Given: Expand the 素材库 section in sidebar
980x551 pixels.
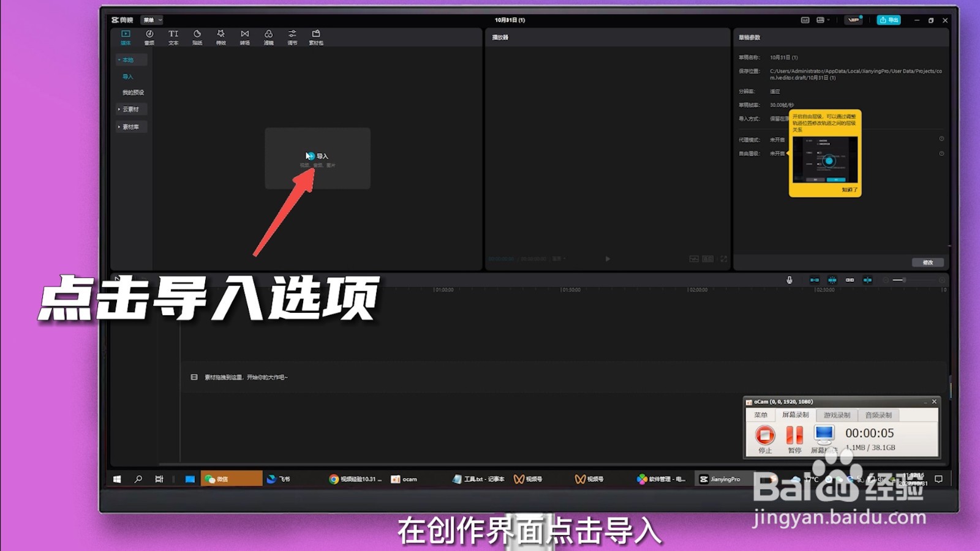Looking at the screenshot, I should pyautogui.click(x=130, y=127).
